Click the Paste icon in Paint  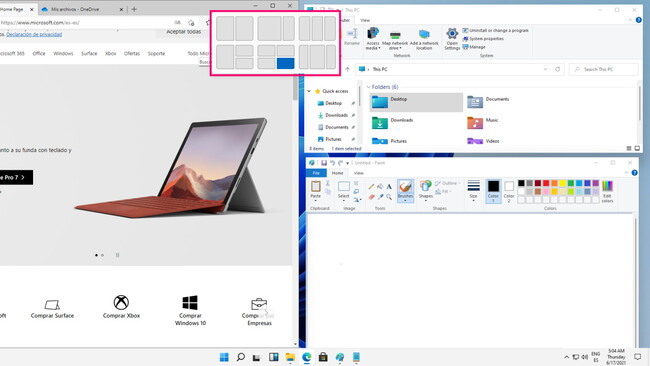315,190
